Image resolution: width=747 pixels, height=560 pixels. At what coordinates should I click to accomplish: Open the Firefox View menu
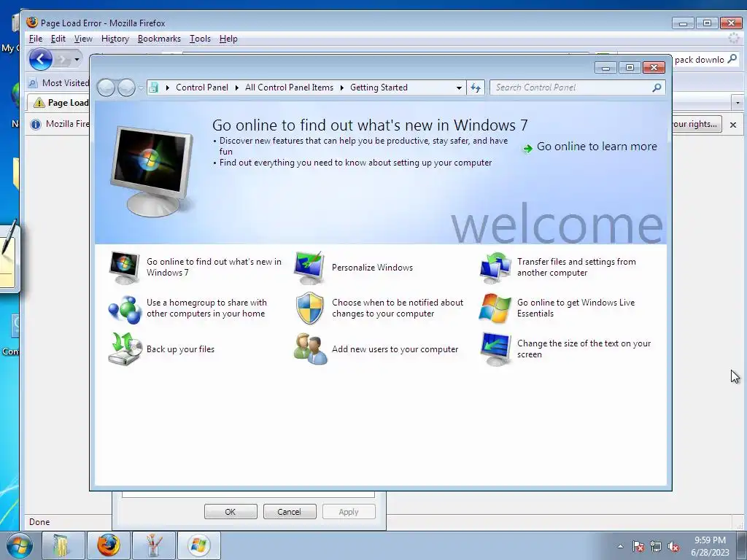point(83,39)
